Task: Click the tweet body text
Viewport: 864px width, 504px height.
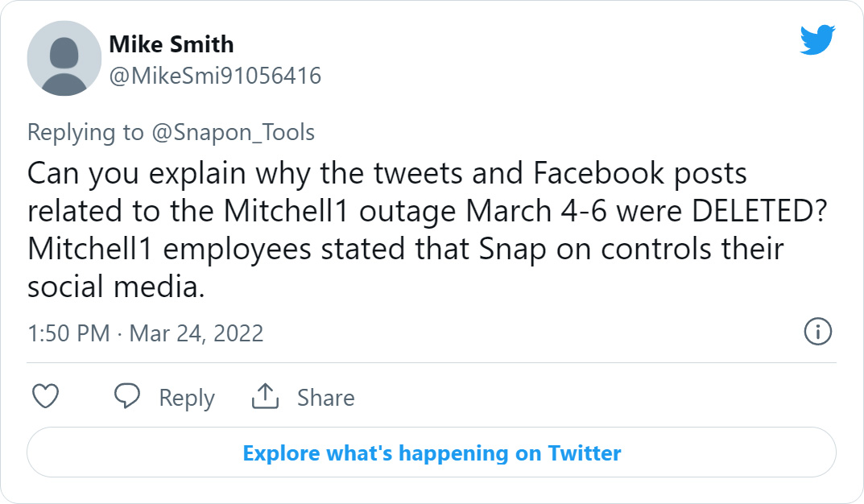Action: click(428, 229)
